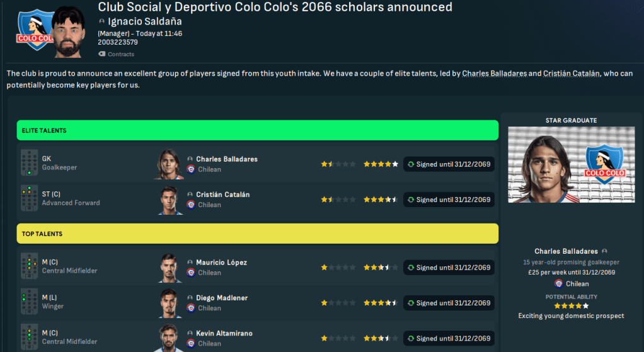
Task: Select Kevin Altamirano's face thumbnail
Action: 170,338
